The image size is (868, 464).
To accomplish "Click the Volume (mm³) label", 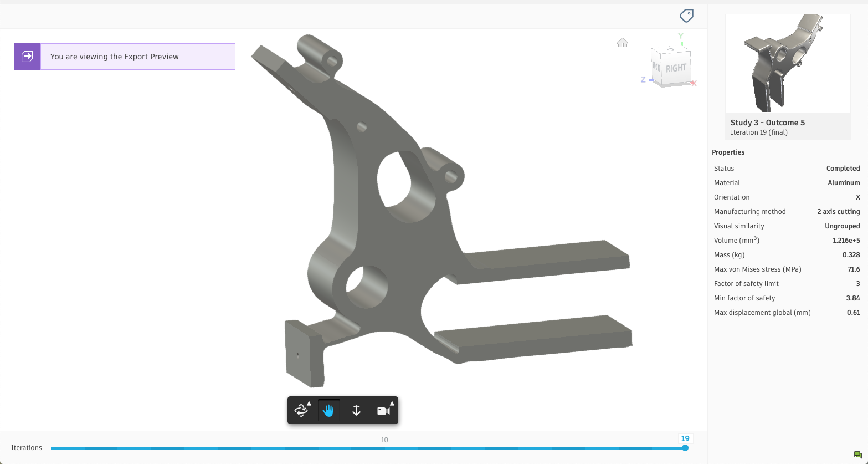I will (737, 241).
